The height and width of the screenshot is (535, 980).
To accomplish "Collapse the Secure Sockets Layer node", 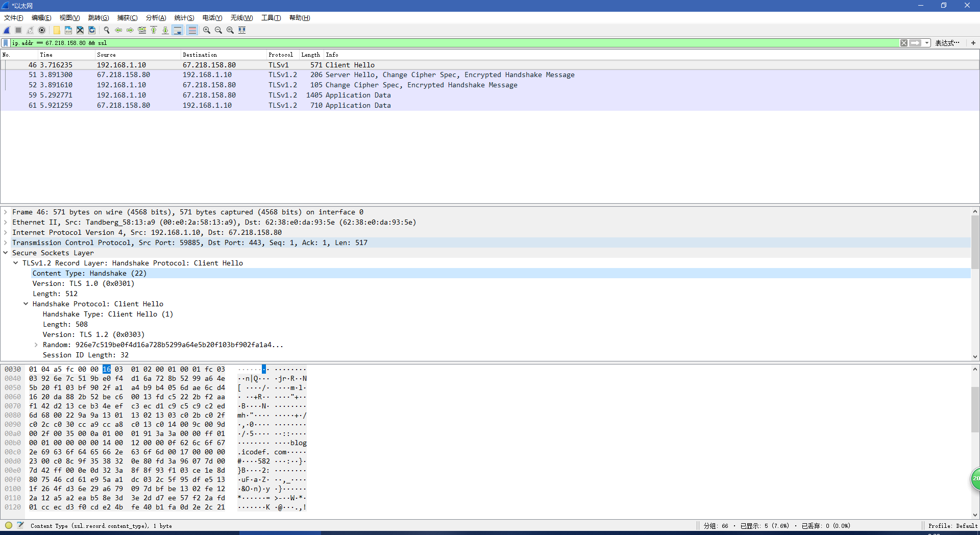I will pos(6,253).
